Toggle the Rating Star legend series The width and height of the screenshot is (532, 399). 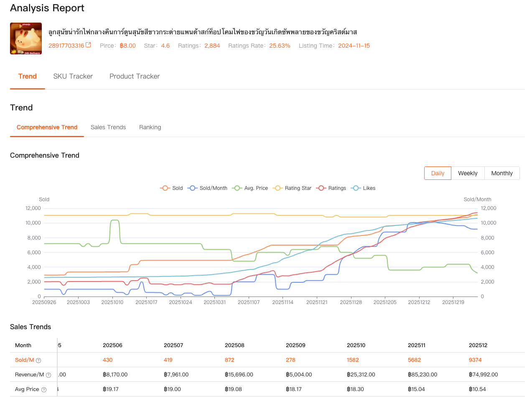(292, 188)
